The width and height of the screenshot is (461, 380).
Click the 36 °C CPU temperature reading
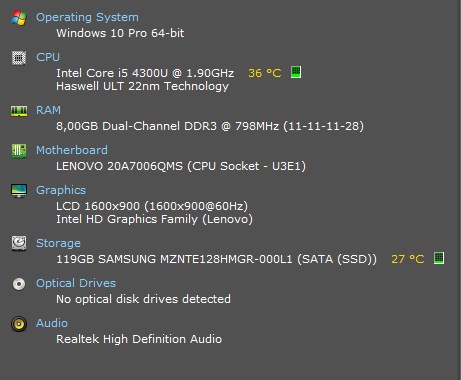pyautogui.click(x=265, y=73)
